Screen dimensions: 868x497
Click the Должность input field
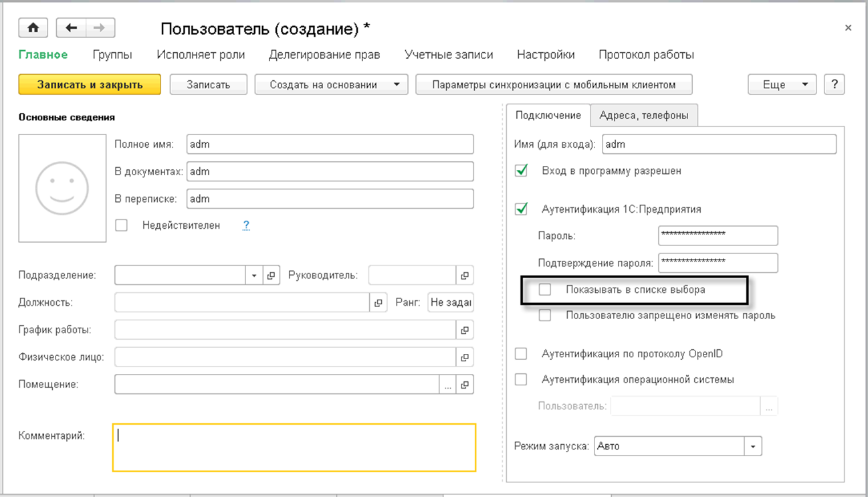pos(242,303)
